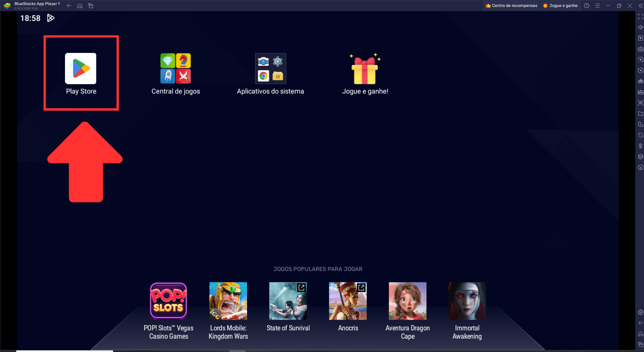Click the sync operations circular icon

(x=641, y=70)
